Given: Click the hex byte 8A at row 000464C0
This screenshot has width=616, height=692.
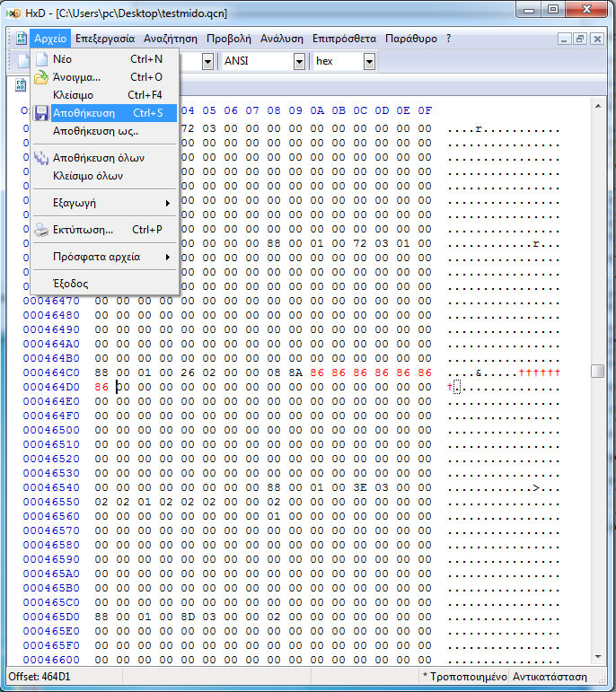Looking at the screenshot, I should [x=295, y=372].
